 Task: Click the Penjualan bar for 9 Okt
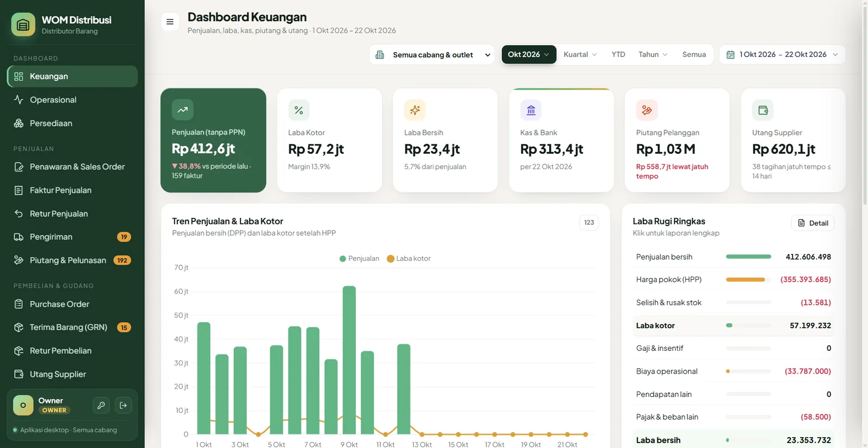pyautogui.click(x=349, y=360)
